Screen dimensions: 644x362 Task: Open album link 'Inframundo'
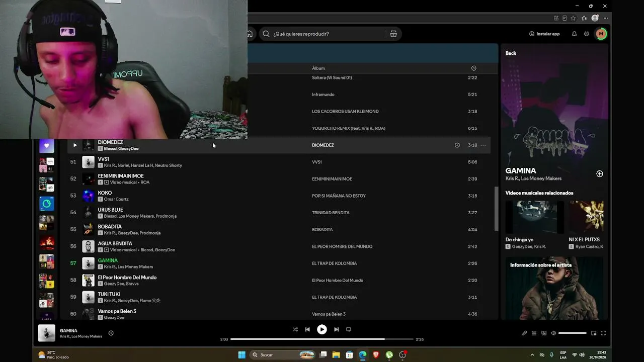click(x=323, y=95)
